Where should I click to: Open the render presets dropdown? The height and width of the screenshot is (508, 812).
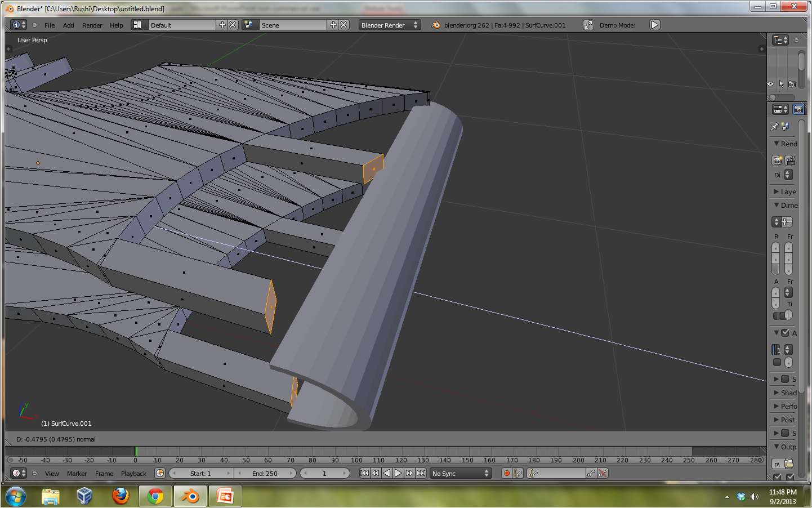tap(777, 222)
